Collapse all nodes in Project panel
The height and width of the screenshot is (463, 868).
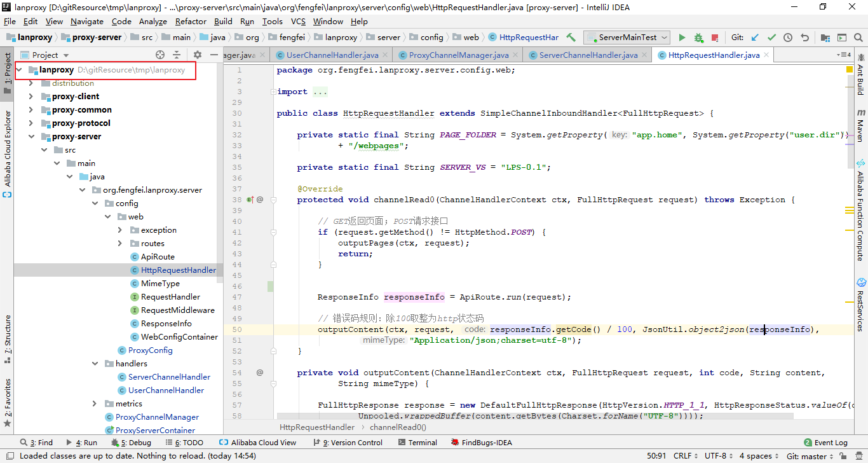tap(177, 55)
